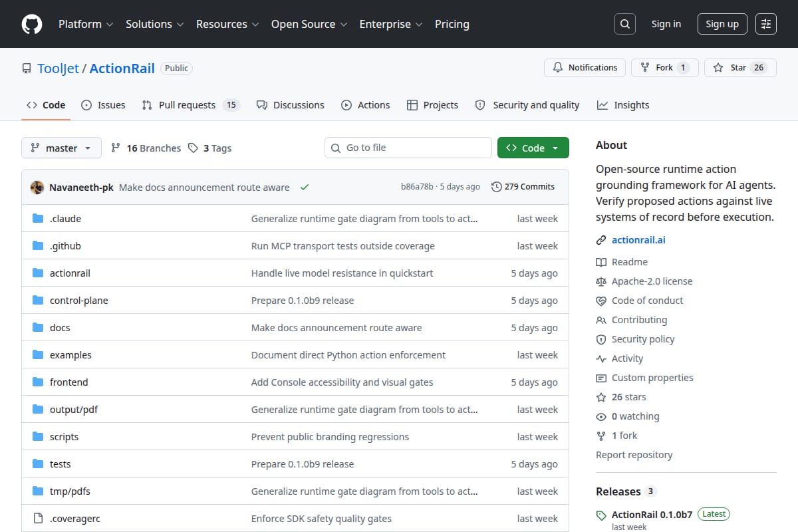Open the Actions tab
Viewport: 798px width, 532px height.
click(x=365, y=105)
